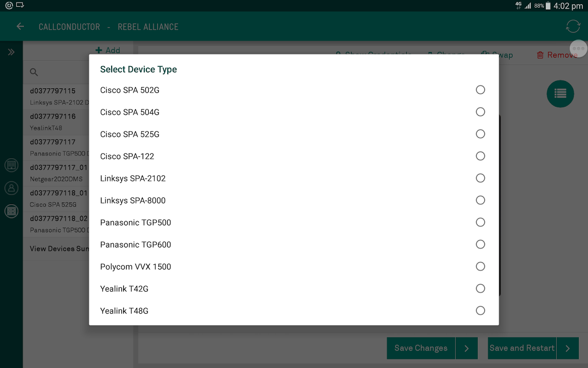Click the Remove button
The image size is (588, 368).
556,55
